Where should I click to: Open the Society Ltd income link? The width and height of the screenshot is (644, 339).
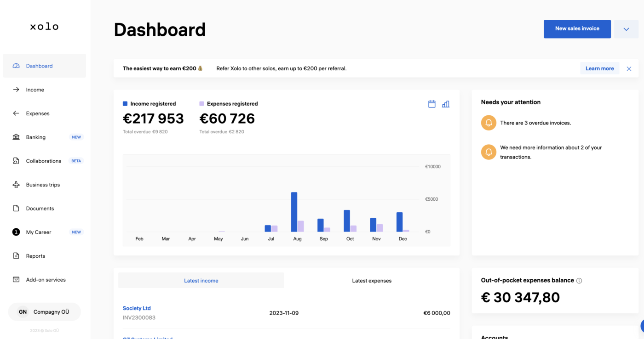click(137, 308)
